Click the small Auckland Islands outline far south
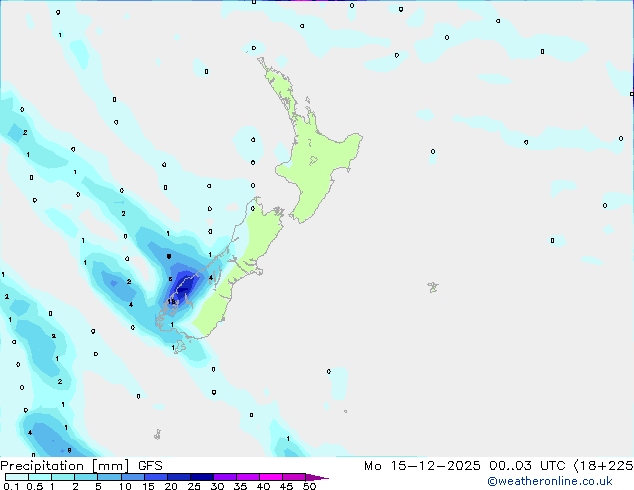Image resolution: width=634 pixels, height=490 pixels. pyautogui.click(x=158, y=435)
